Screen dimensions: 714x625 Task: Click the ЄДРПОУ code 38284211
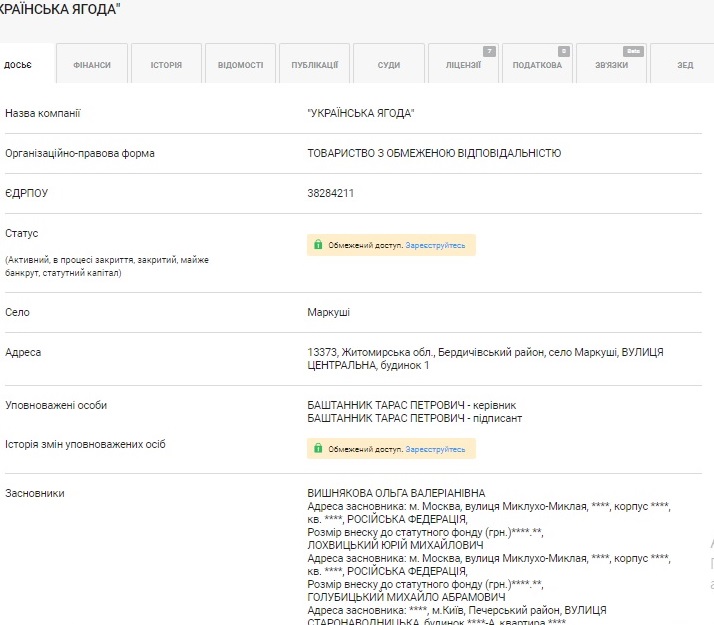click(x=331, y=193)
